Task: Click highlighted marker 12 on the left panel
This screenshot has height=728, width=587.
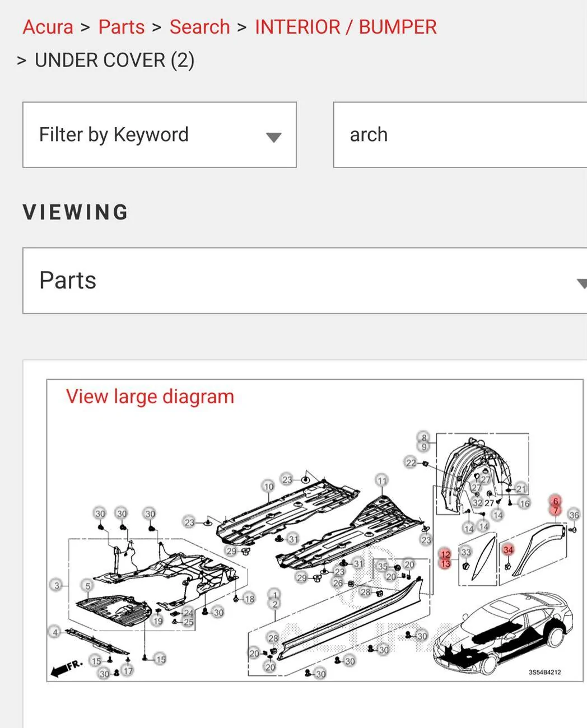Action: tap(445, 554)
